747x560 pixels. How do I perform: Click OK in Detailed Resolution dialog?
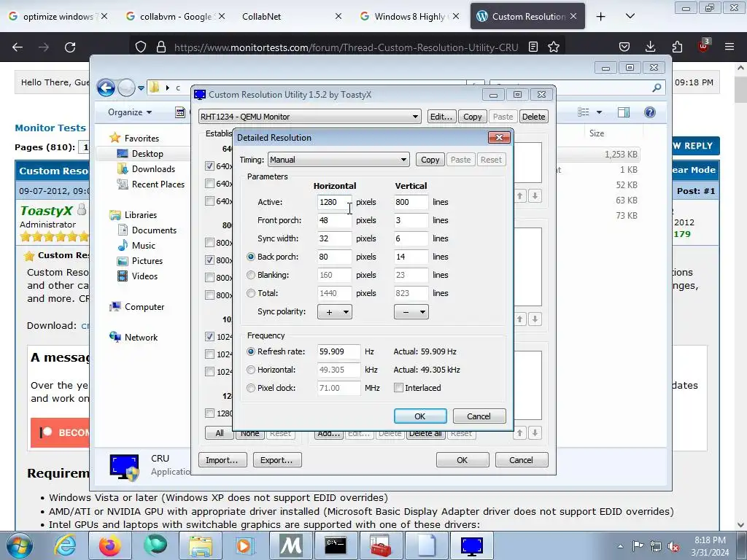click(x=420, y=416)
